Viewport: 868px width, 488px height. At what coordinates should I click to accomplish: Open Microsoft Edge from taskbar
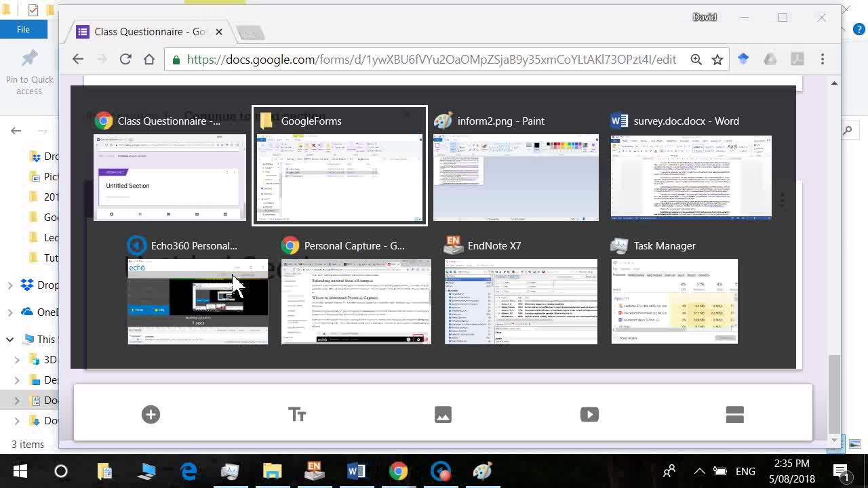(189, 471)
